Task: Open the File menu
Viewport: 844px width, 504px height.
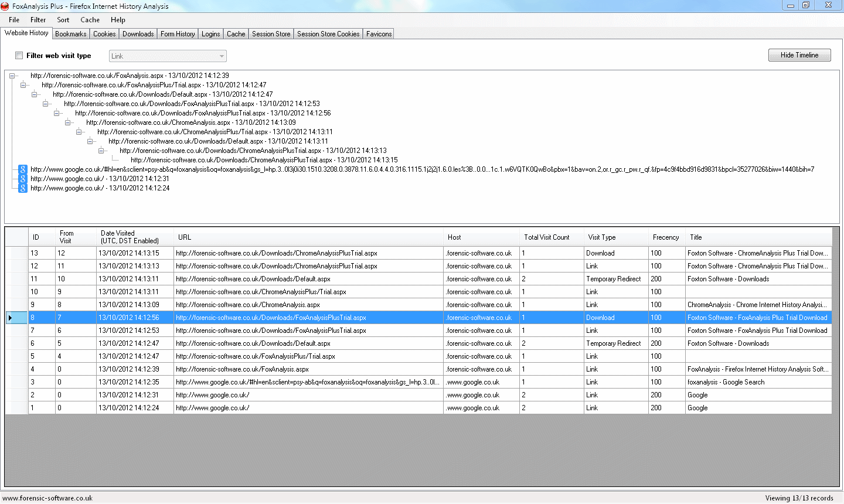Action: tap(14, 20)
